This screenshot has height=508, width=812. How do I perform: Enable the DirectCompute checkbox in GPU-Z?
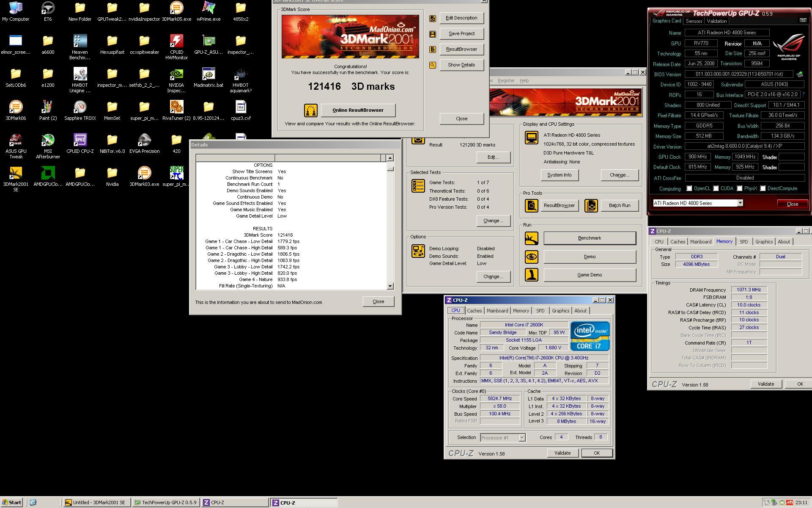[763, 188]
